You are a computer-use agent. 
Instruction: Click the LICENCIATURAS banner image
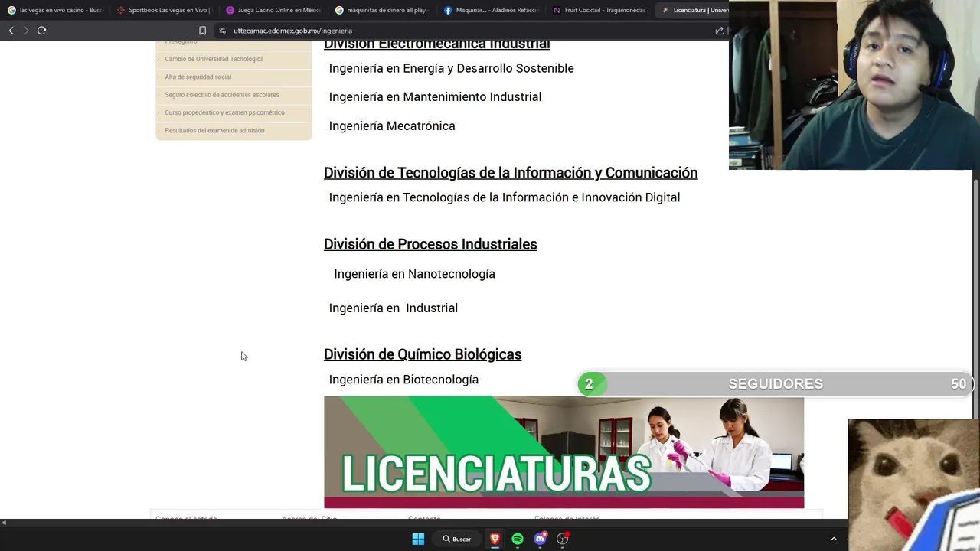coord(563,452)
